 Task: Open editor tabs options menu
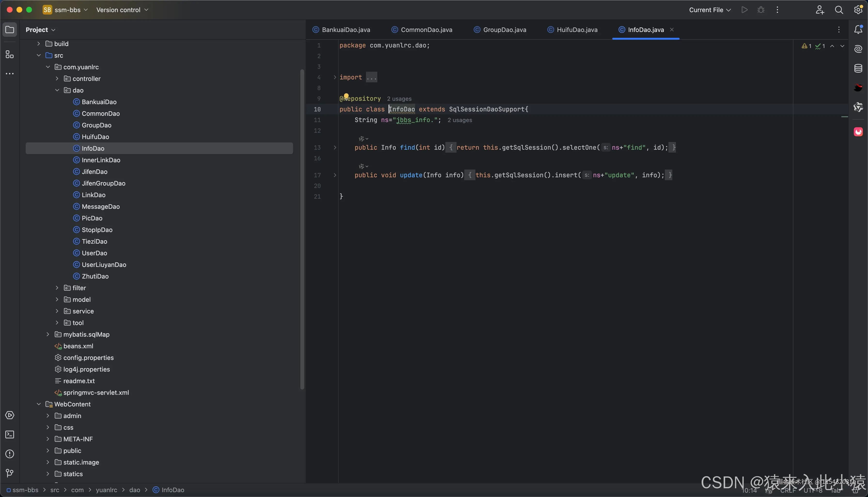click(x=839, y=30)
